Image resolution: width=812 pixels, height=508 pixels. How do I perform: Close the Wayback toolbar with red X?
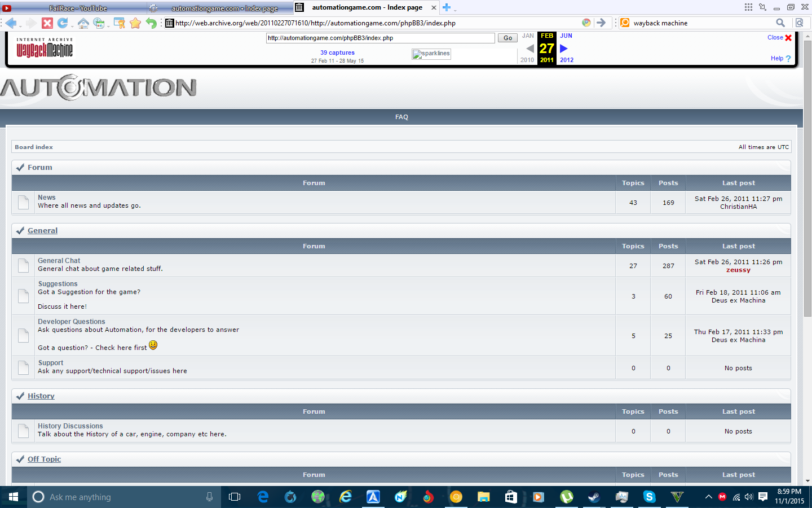pos(788,38)
